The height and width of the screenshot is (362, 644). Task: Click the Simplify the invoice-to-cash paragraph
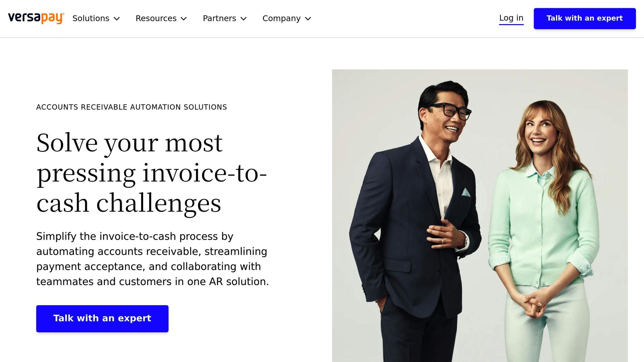pyautogui.click(x=153, y=259)
